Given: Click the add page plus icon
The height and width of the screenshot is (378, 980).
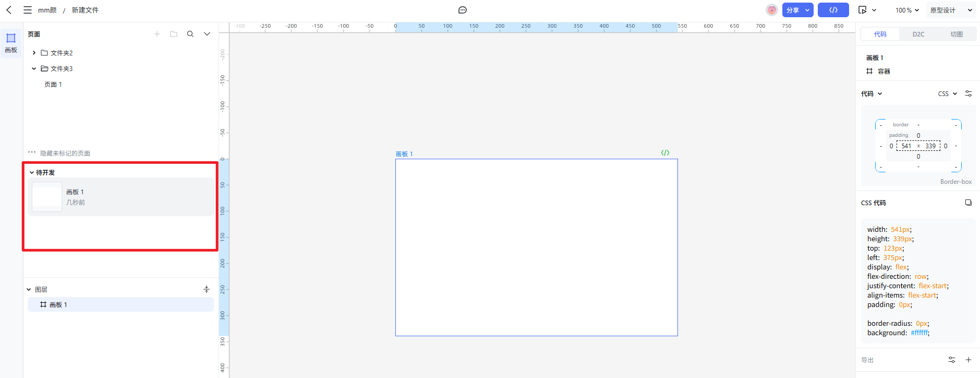Looking at the screenshot, I should tap(157, 34).
